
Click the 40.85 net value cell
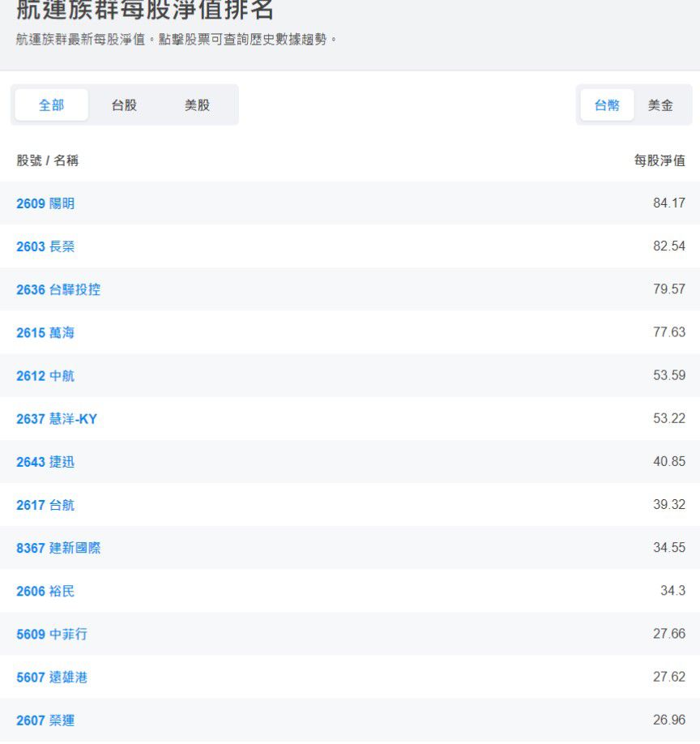coord(669,462)
